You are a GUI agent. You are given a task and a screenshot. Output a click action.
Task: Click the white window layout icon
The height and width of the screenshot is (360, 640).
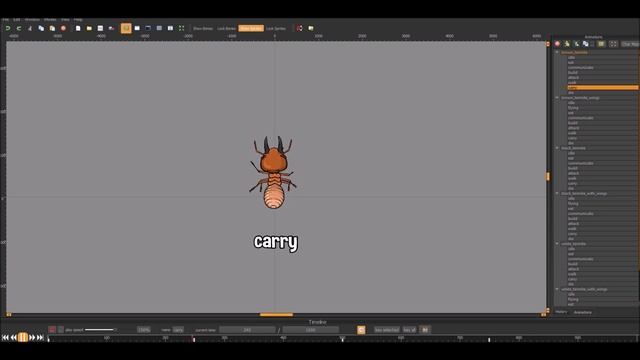(x=137, y=28)
